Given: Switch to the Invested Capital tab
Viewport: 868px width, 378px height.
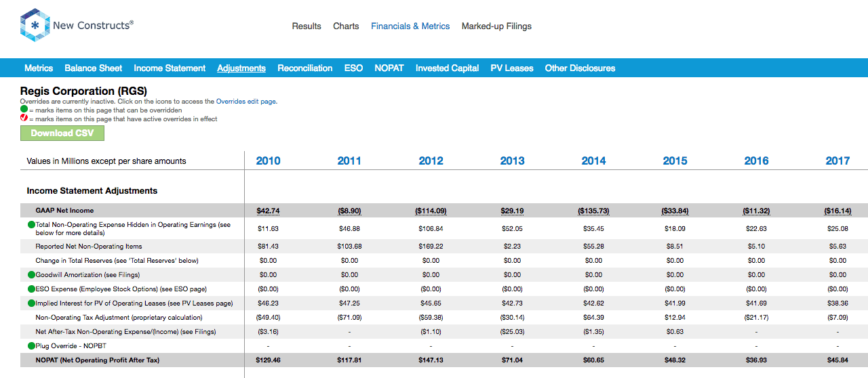Looking at the screenshot, I should 448,68.
